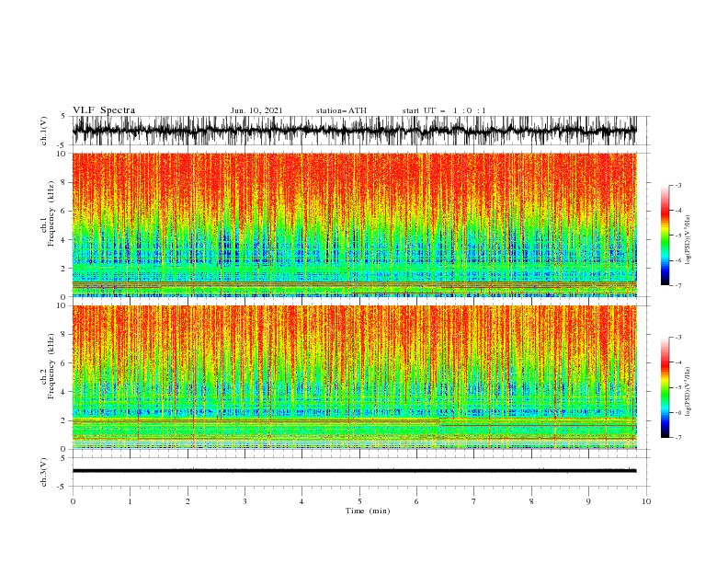The image size is (728, 563).
Task: Click the ch.1 spectrogram color bar
Action: click(665, 236)
